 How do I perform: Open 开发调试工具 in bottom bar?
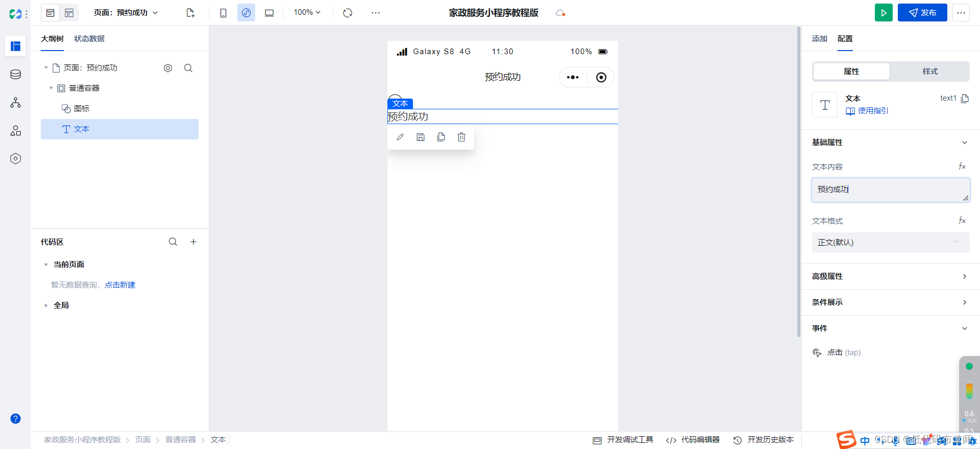623,440
